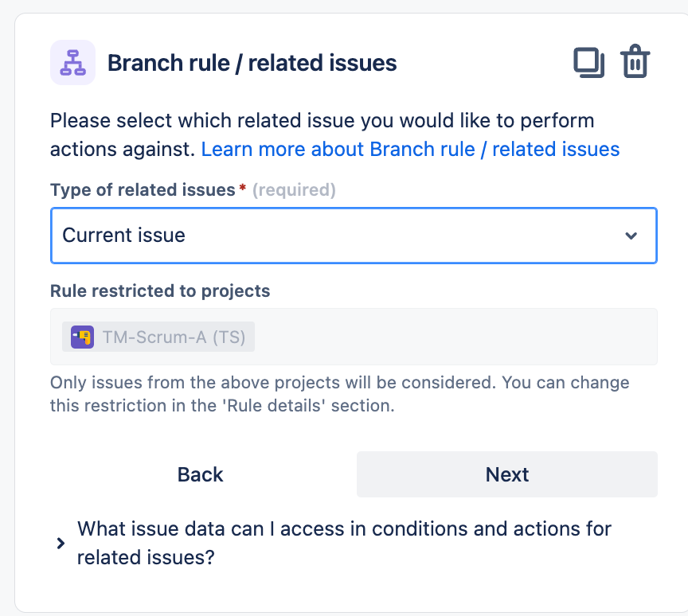Expand 'What issue data can I access' section
This screenshot has height=616, width=688.
(344, 543)
